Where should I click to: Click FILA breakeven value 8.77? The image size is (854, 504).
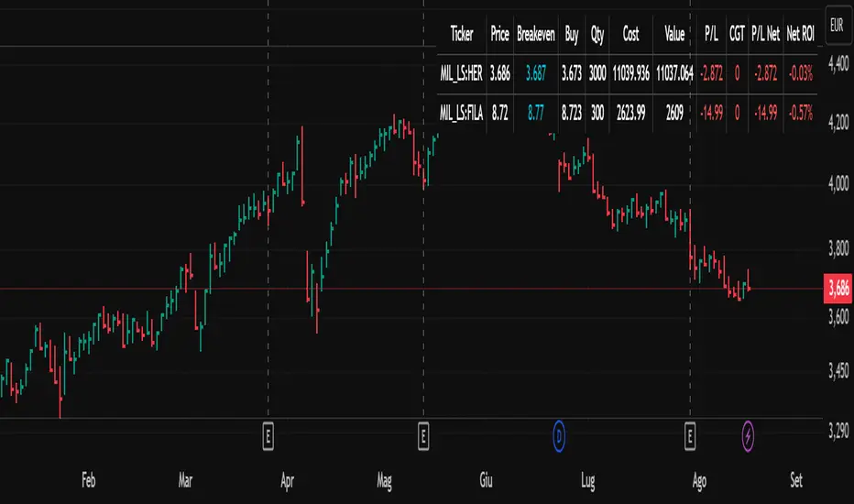click(x=536, y=113)
